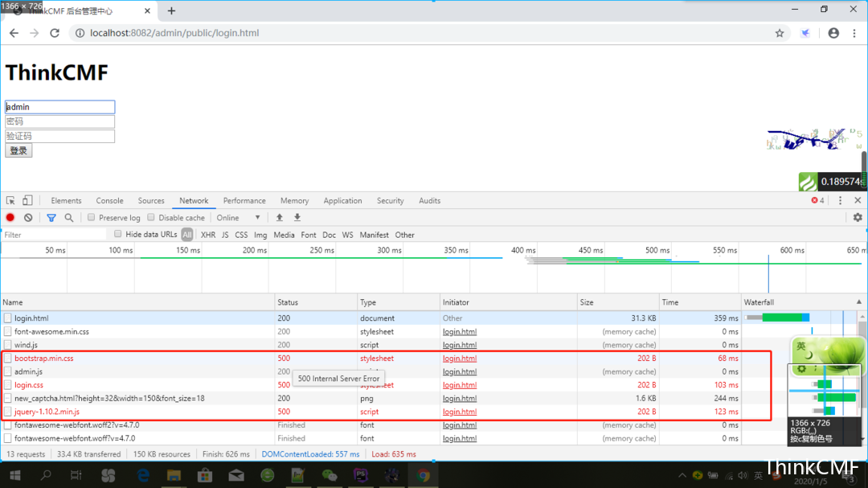Open the user profile icon in Chrome
The width and height of the screenshot is (868, 488).
coord(833,33)
